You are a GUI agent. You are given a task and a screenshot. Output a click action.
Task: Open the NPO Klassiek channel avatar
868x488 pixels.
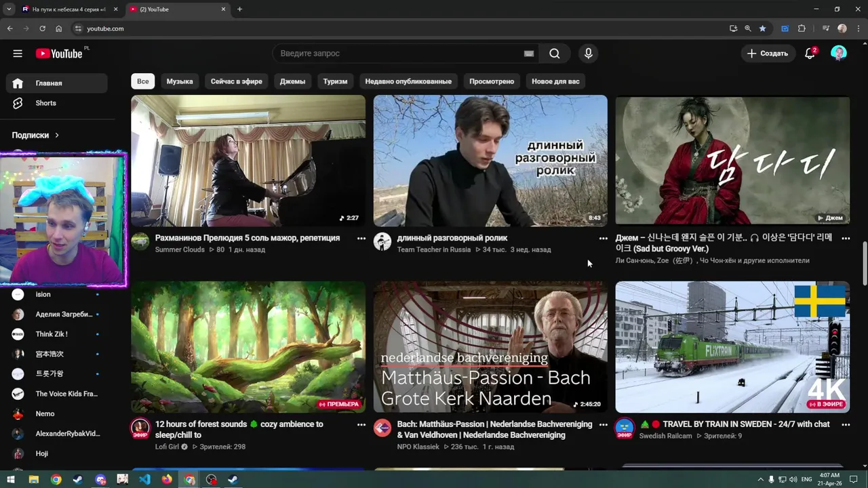click(x=382, y=428)
